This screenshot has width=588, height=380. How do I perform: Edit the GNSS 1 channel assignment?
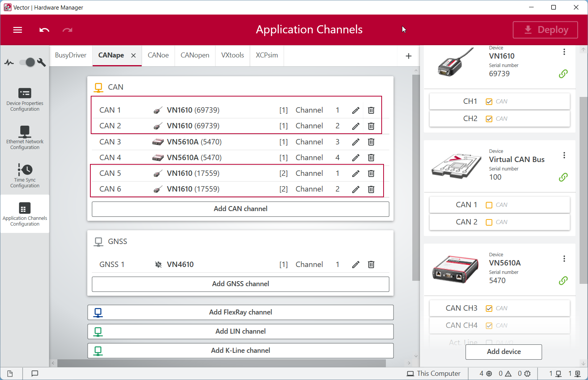tap(356, 265)
